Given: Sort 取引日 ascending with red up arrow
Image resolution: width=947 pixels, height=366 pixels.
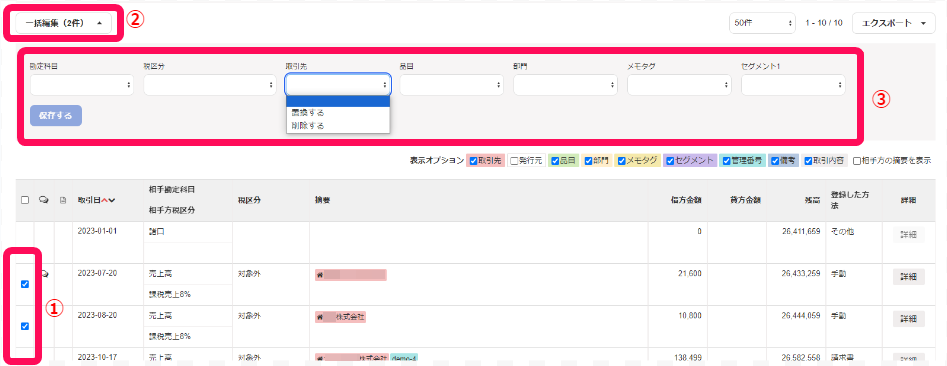Looking at the screenshot, I should coord(104,200).
